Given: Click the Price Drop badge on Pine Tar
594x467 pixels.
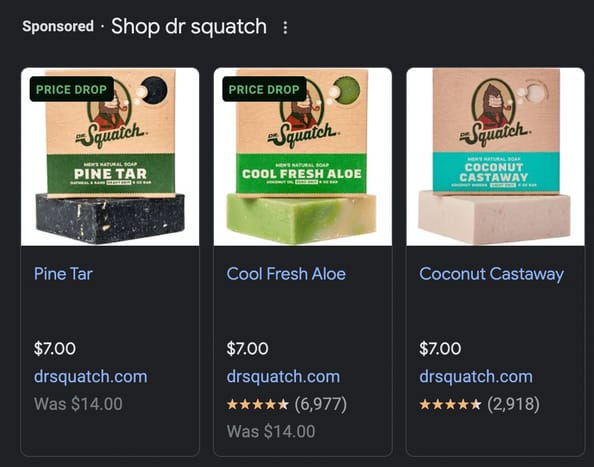Looking at the screenshot, I should click(x=72, y=89).
